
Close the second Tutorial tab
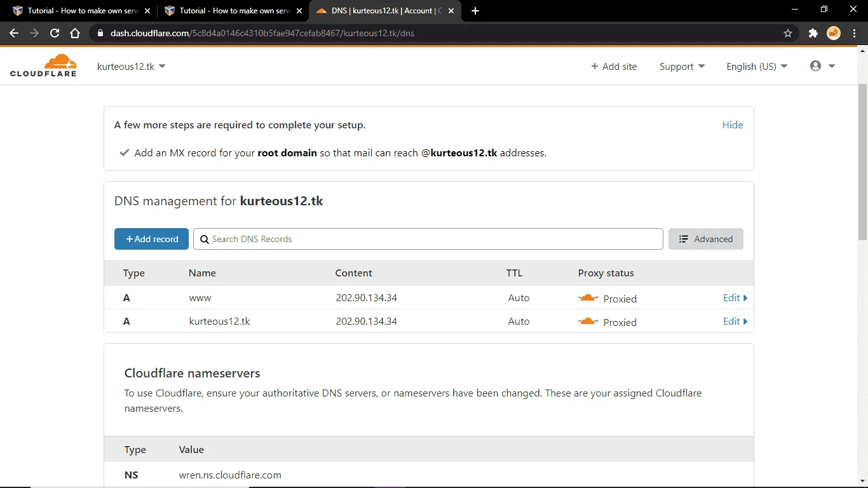coord(299,11)
